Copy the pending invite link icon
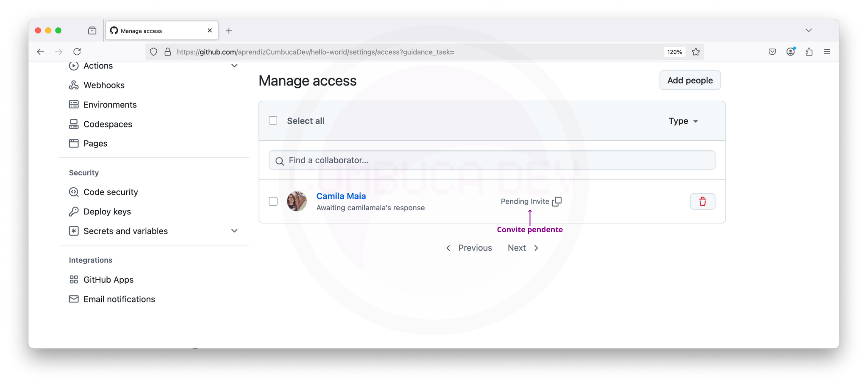Image resolution: width=868 pixels, height=386 pixels. (x=557, y=202)
